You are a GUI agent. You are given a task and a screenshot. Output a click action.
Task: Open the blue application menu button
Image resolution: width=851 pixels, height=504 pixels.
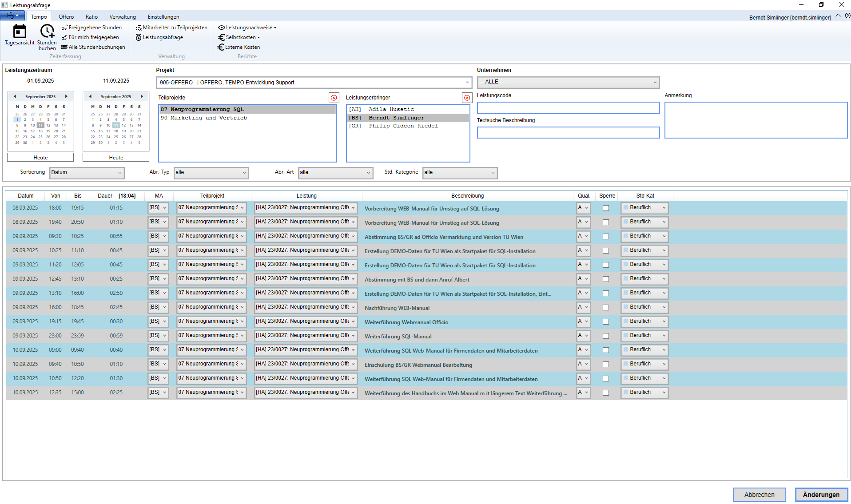(x=12, y=16)
